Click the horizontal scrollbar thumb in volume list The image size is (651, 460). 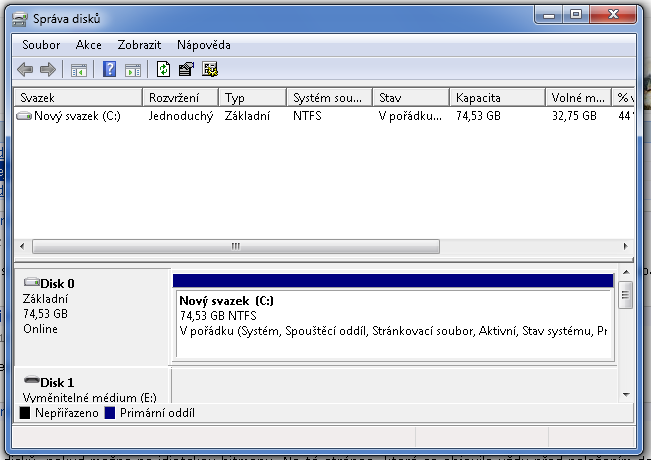(236, 246)
